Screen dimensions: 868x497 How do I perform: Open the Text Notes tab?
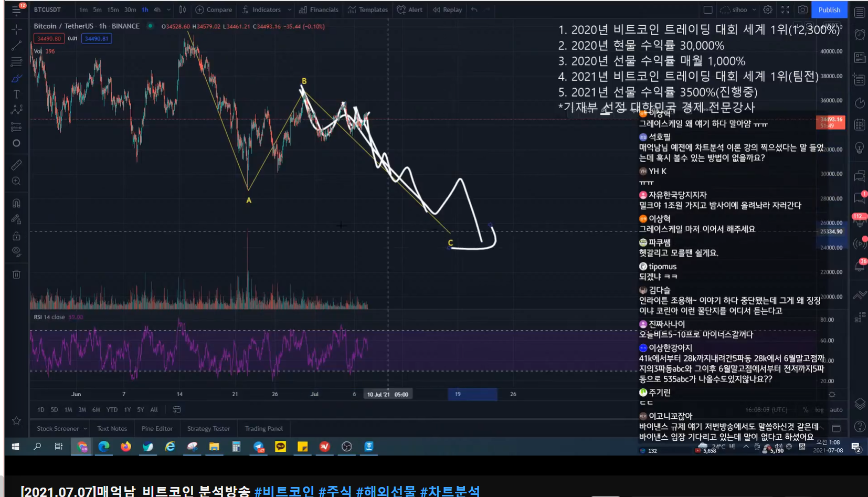point(112,429)
